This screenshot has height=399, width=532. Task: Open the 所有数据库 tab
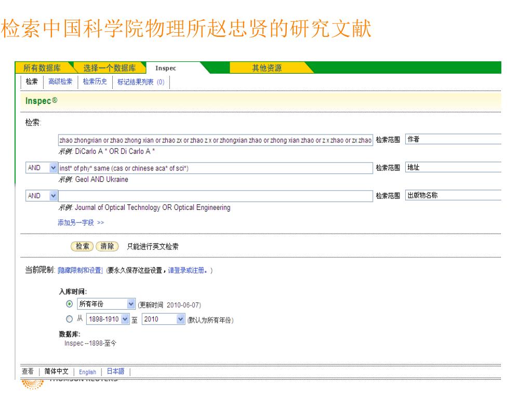[42, 68]
